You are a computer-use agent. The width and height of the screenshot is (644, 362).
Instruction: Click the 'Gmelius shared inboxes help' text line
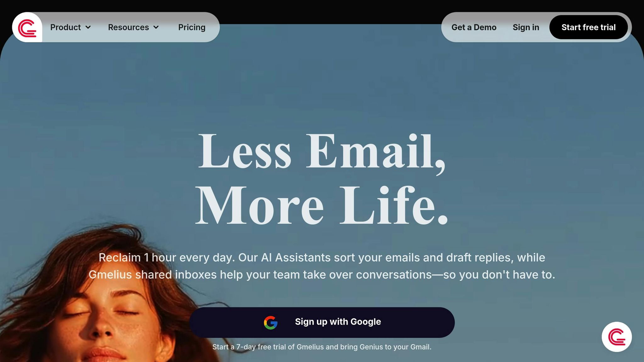click(x=322, y=275)
